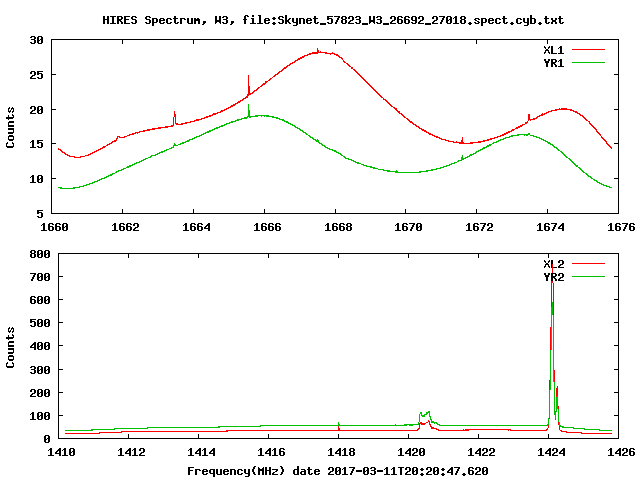Click the 1660 tick label

click(54, 227)
